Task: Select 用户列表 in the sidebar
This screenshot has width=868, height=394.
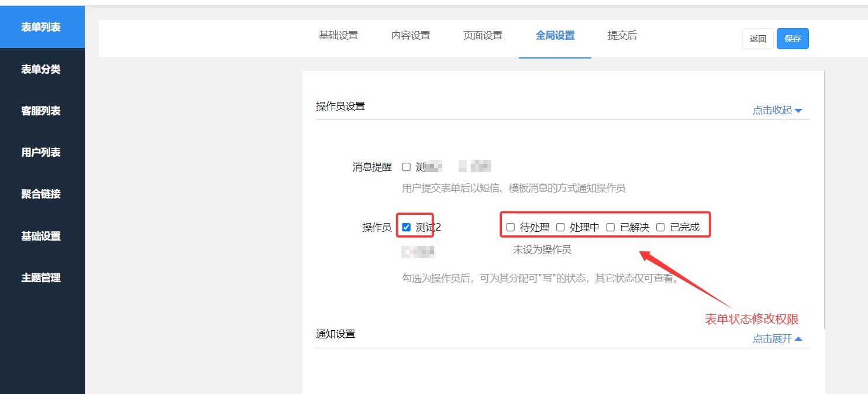Action: 41,152
